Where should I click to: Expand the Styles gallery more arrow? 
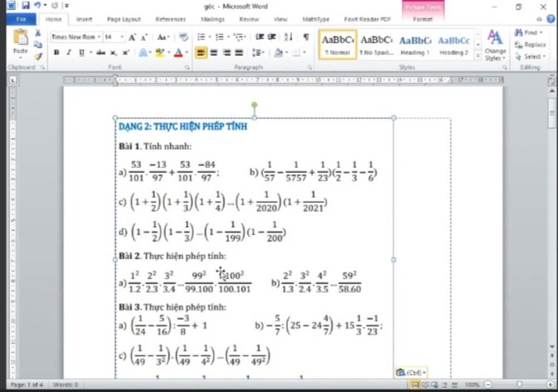point(478,56)
